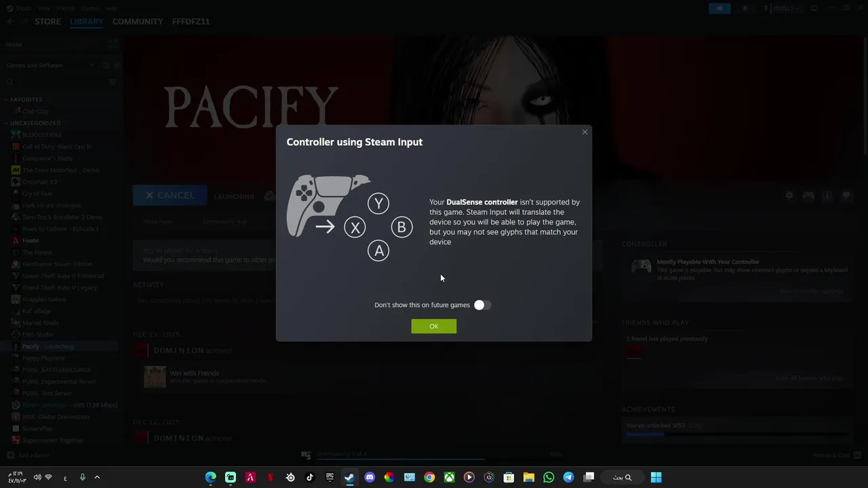Open the Games menu

[x=90, y=8]
